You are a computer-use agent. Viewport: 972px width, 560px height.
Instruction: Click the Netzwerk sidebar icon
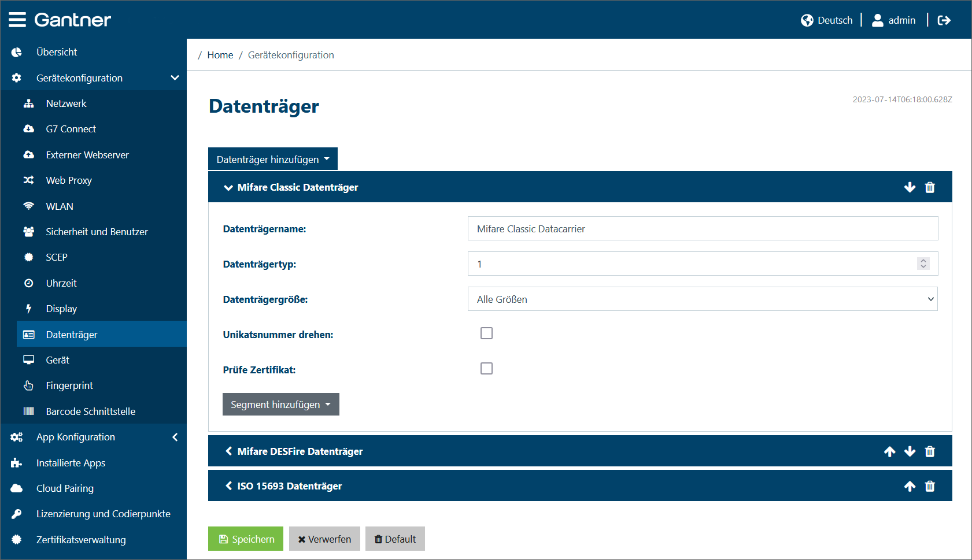click(28, 103)
